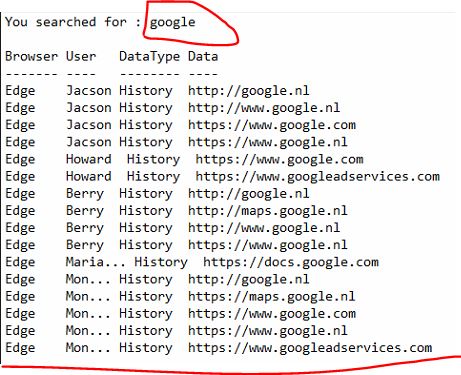Screen dimensions: 461x375
Task: Open the https://docs.google.com URL
Action: (291, 262)
